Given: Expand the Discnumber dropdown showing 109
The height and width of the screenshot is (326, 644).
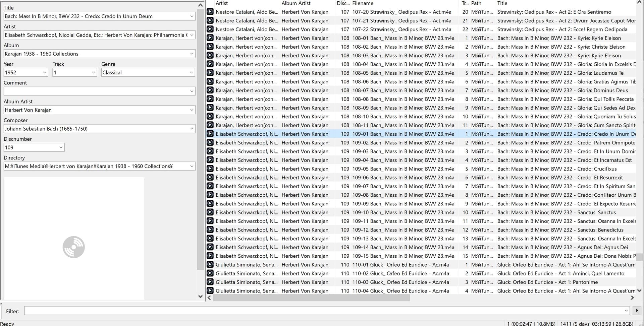Looking at the screenshot, I should 61,147.
